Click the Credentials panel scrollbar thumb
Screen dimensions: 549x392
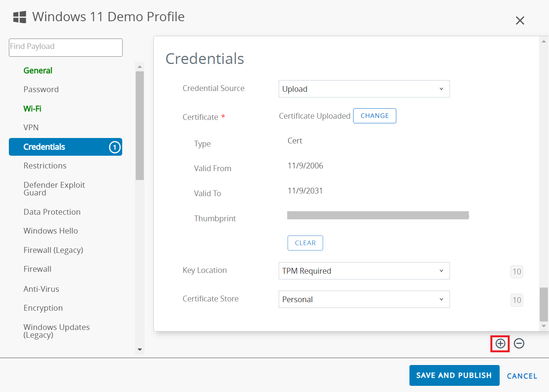(x=544, y=304)
